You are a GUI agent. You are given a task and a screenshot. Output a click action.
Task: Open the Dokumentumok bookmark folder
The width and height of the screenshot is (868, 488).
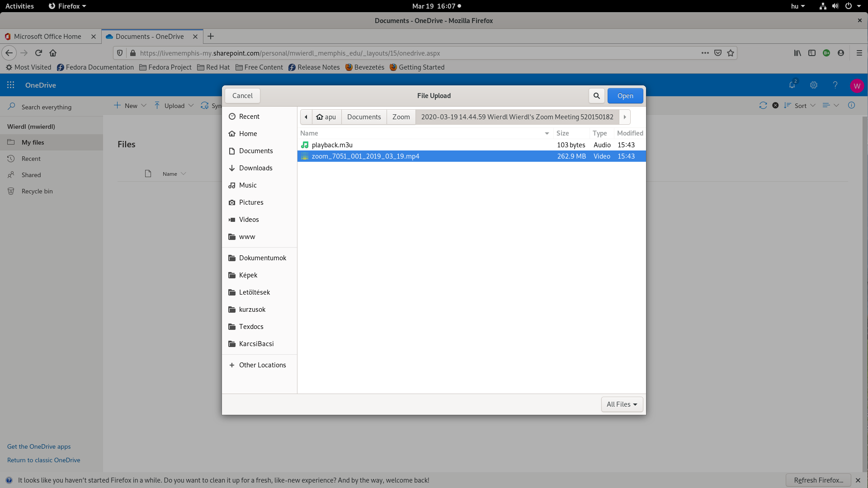coord(259,258)
